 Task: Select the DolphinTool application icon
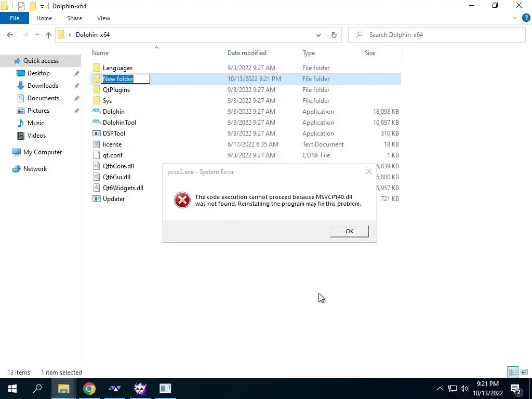coord(97,122)
